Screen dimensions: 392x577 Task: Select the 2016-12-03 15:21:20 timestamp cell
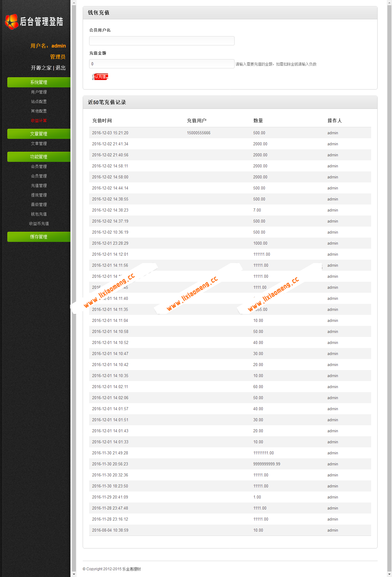coord(110,133)
